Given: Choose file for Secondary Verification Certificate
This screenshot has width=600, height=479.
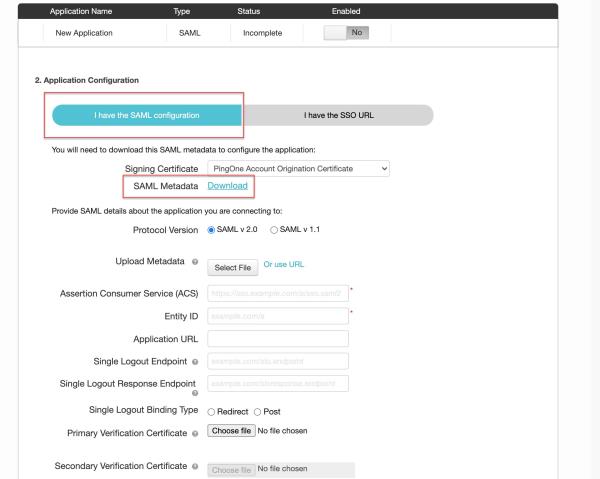Looking at the screenshot, I should (231, 470).
